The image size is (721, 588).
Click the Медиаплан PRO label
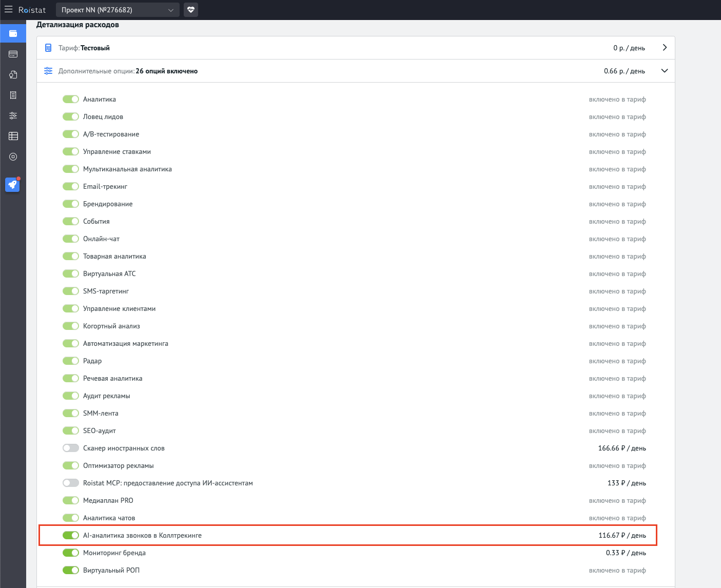(x=108, y=500)
